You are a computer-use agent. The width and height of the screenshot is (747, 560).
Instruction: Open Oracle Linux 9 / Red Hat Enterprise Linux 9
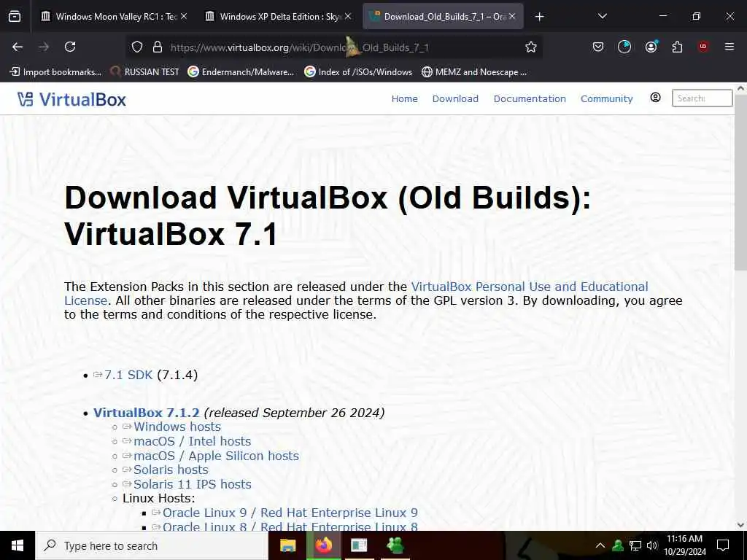(x=290, y=513)
